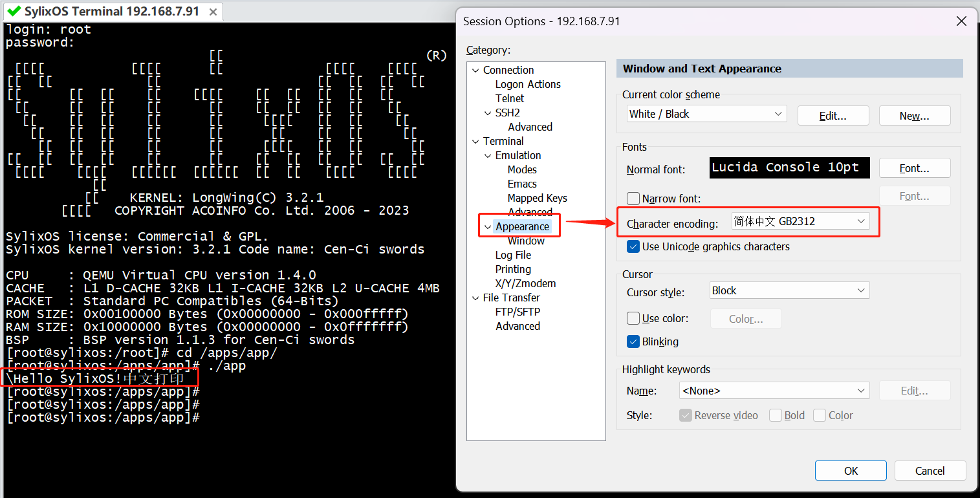
Task: Select the File Transfer category
Action: [511, 298]
